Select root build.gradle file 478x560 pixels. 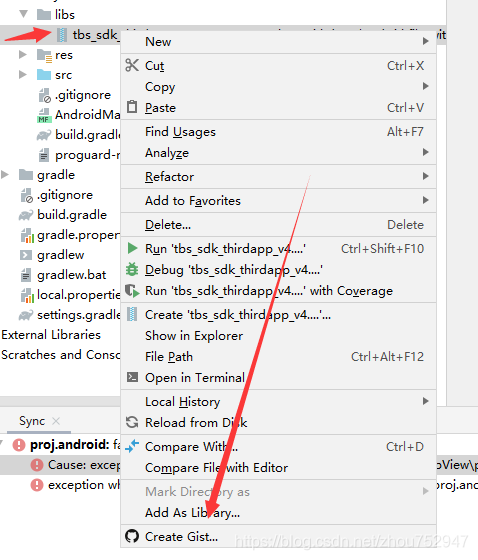coord(72,215)
